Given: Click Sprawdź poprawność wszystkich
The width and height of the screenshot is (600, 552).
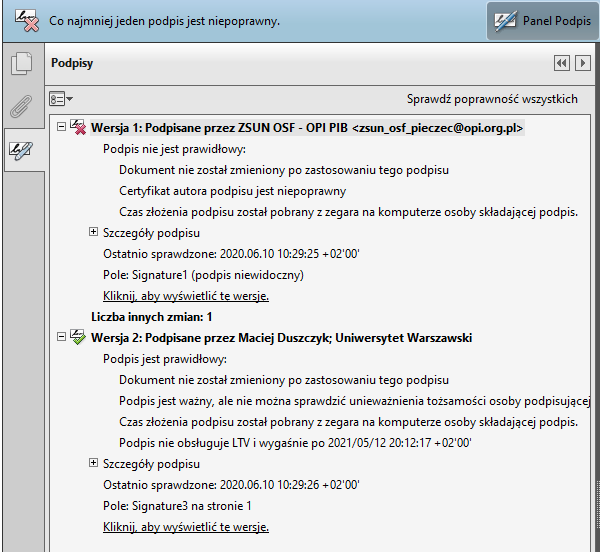Looking at the screenshot, I should tap(492, 99).
